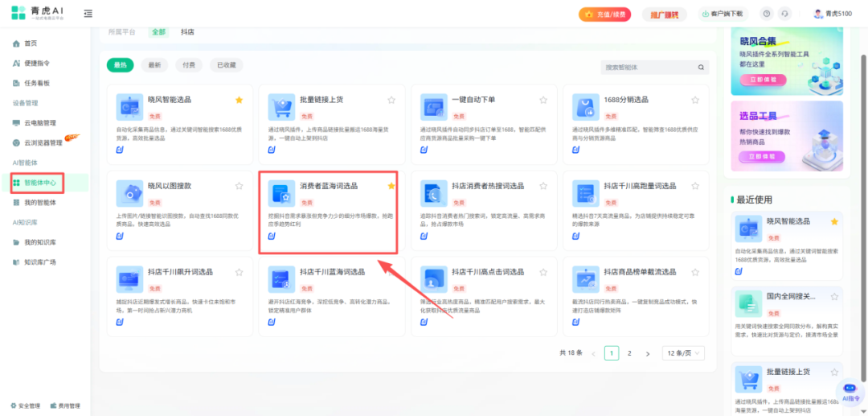
Task: Open the 国内全网搜 icon in recent list
Action: click(x=749, y=303)
